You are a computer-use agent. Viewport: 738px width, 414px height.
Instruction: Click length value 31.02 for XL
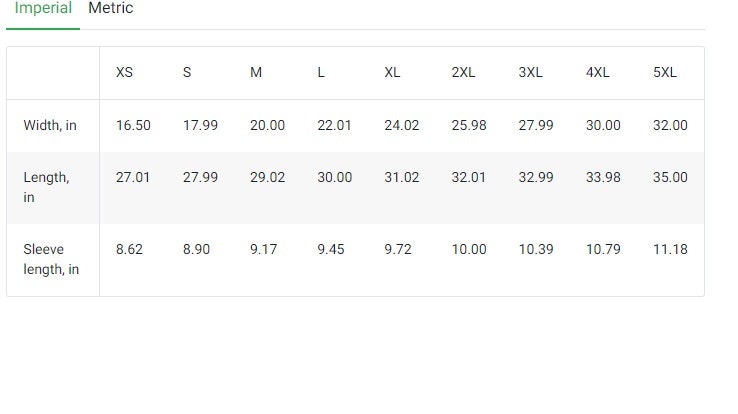click(x=401, y=177)
